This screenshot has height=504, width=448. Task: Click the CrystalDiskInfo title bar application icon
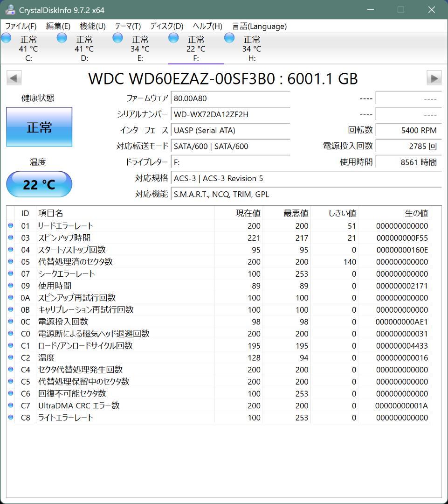tap(10, 8)
